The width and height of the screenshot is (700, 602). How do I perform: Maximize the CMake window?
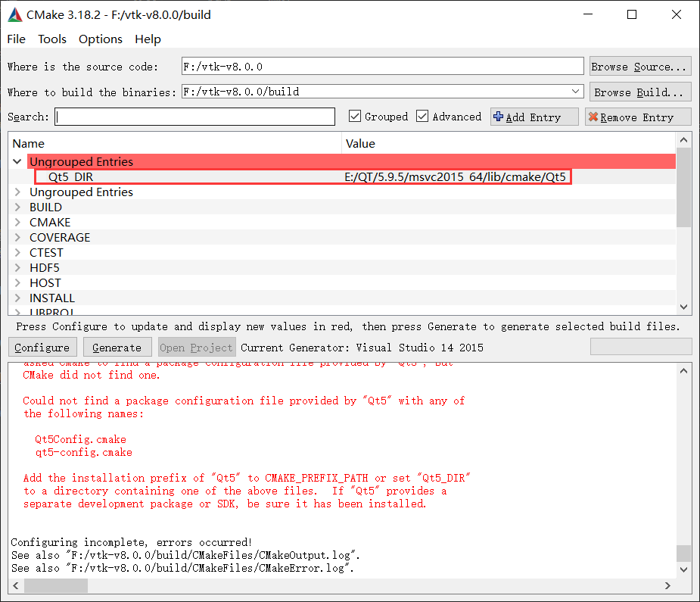(632, 14)
